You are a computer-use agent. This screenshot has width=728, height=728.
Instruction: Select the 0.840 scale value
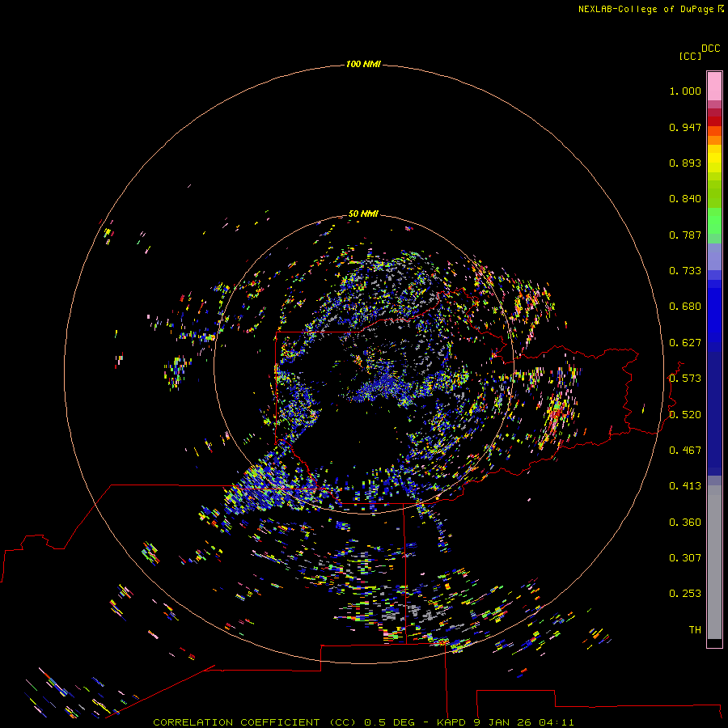(x=685, y=199)
